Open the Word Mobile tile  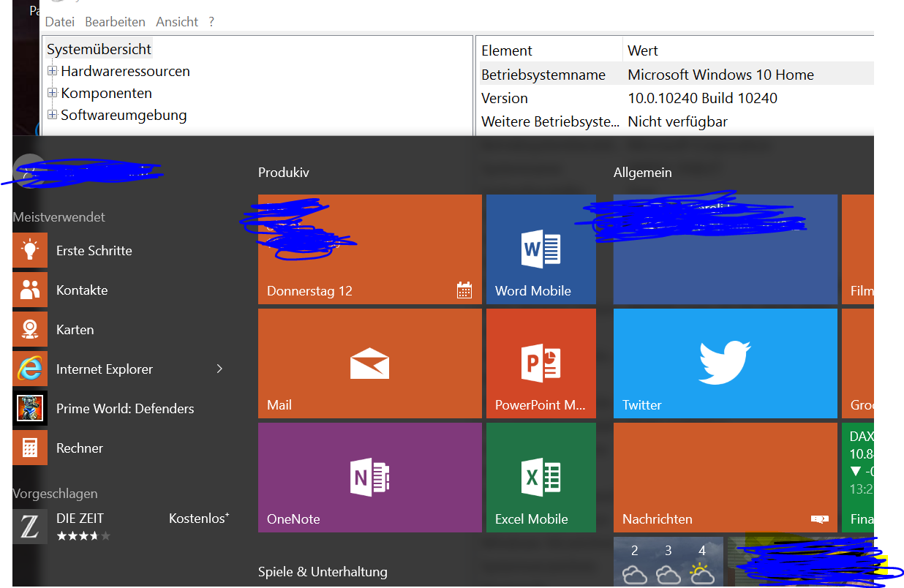click(x=541, y=249)
